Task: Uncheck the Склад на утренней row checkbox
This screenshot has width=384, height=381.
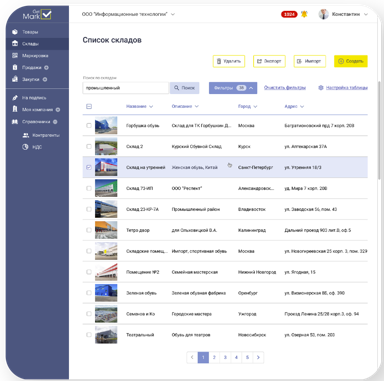Action: coord(89,167)
